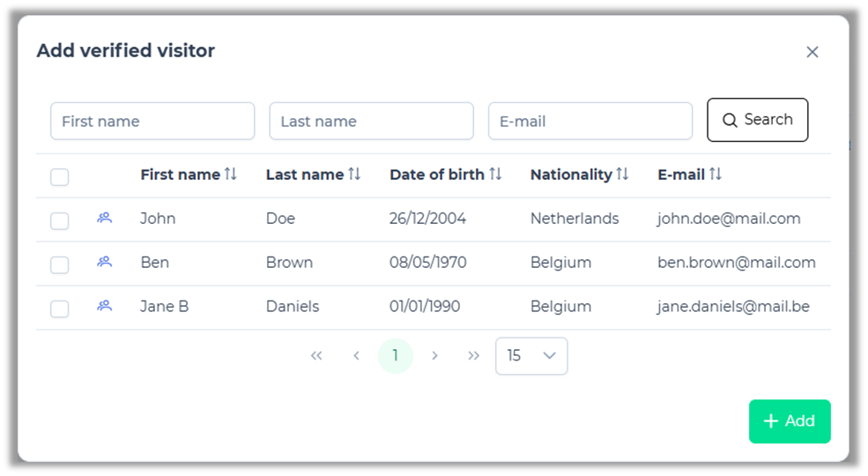Click the green Add button
The width and height of the screenshot is (868, 476).
click(790, 421)
